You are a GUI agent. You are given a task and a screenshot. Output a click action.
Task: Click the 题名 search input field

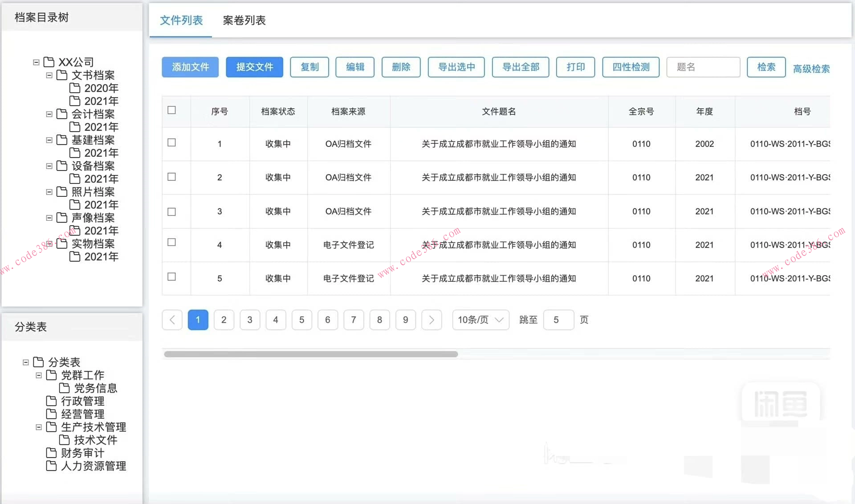pyautogui.click(x=703, y=67)
